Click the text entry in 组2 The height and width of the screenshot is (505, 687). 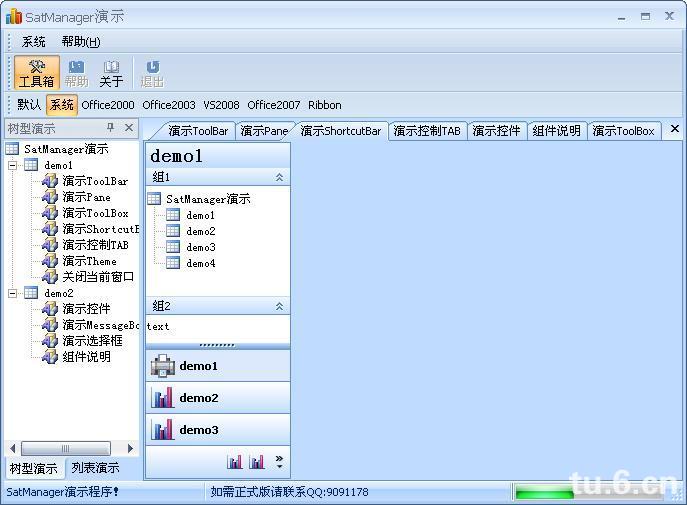(x=158, y=326)
